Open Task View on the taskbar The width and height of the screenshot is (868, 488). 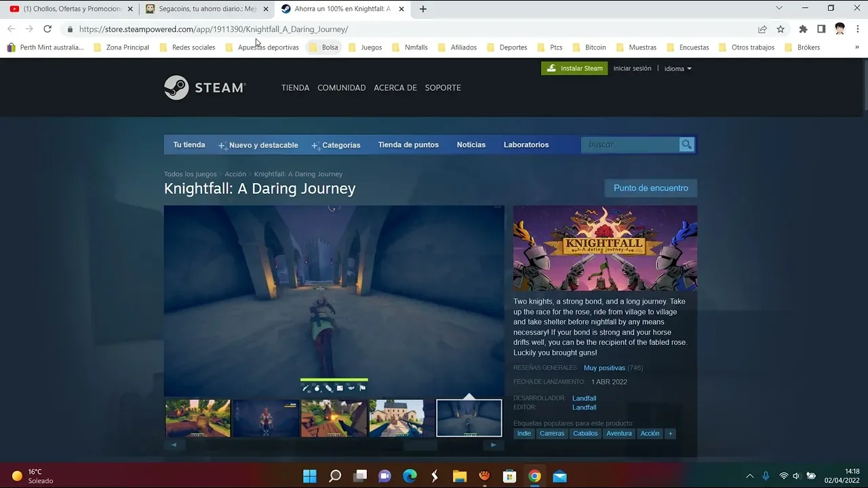coord(360,476)
